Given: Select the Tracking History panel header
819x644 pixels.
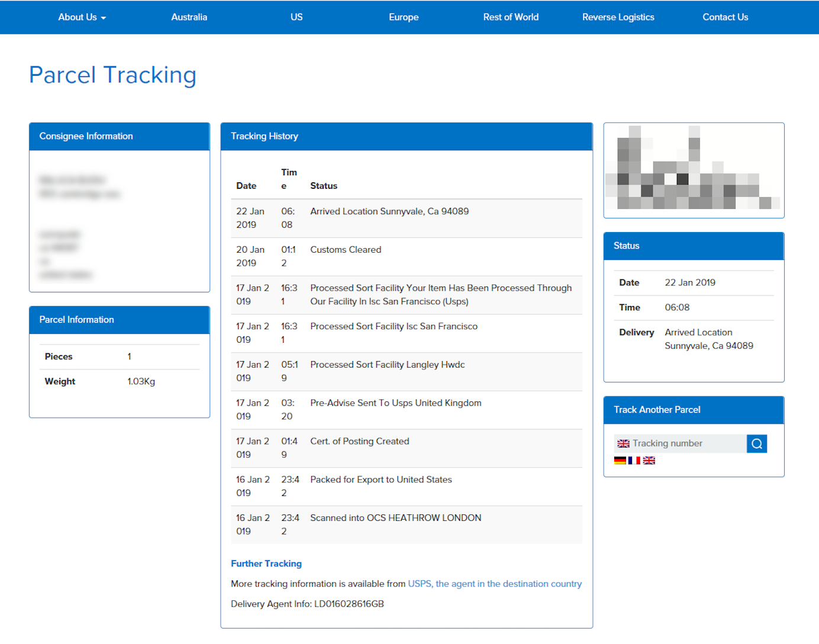Looking at the screenshot, I should click(406, 136).
